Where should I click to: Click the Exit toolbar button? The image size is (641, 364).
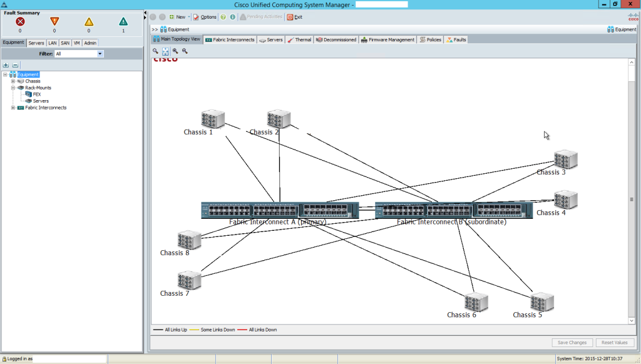point(295,17)
